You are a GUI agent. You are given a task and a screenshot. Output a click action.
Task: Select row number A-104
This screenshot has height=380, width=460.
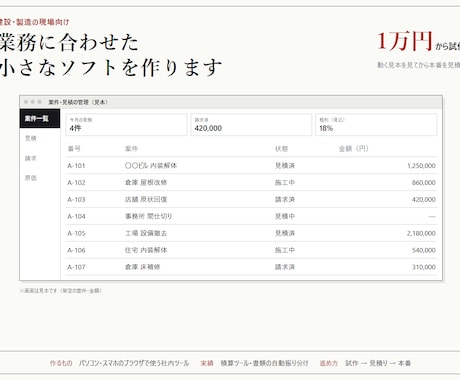76,216
